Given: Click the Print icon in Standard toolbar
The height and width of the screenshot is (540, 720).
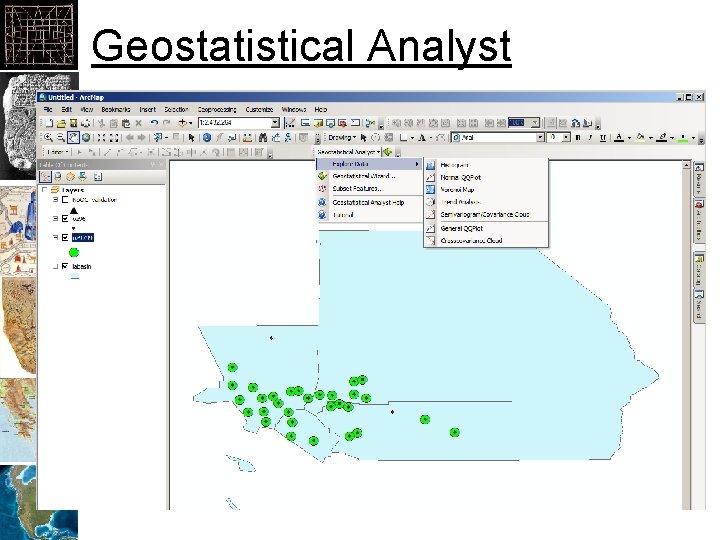Looking at the screenshot, I should (x=85, y=123).
